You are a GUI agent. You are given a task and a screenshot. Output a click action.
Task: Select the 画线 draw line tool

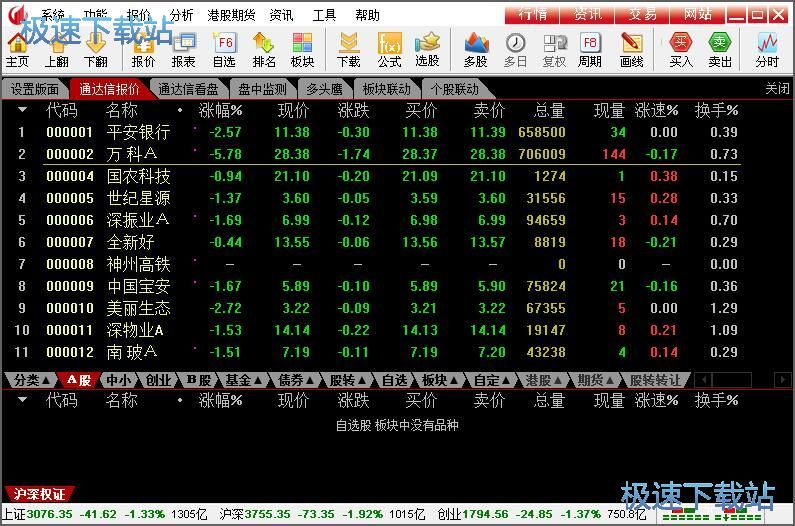(x=631, y=50)
